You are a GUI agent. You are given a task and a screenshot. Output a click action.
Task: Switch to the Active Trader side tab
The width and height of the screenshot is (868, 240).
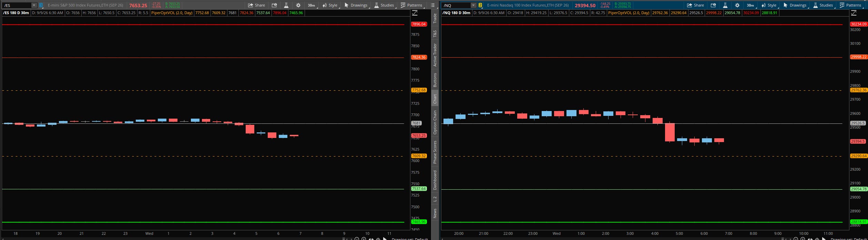click(435, 55)
